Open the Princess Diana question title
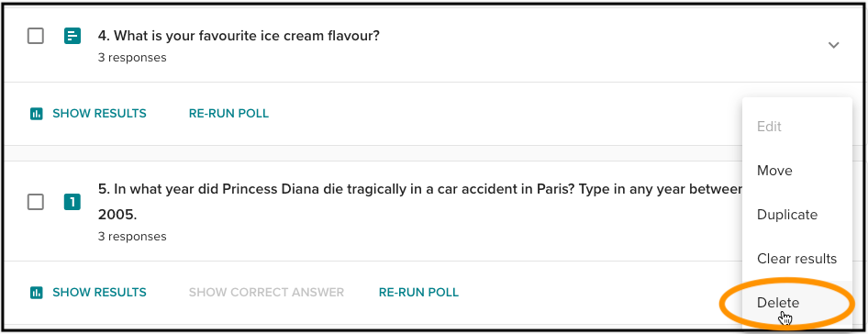 (x=419, y=202)
